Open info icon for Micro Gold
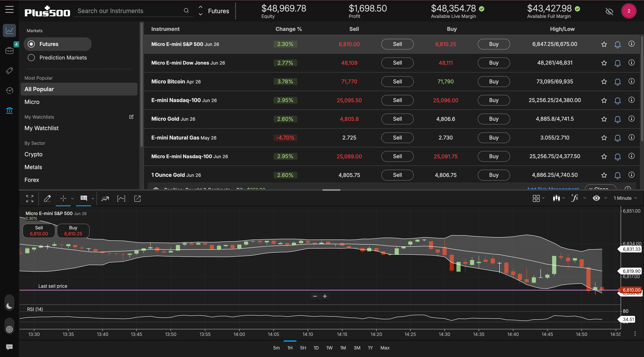 [x=632, y=118]
